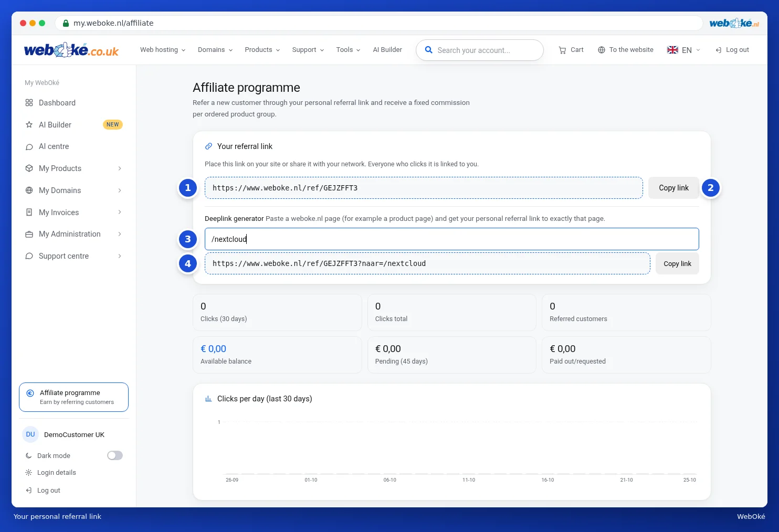Click the search magnifier icon
The height and width of the screenshot is (532, 779).
click(428, 50)
